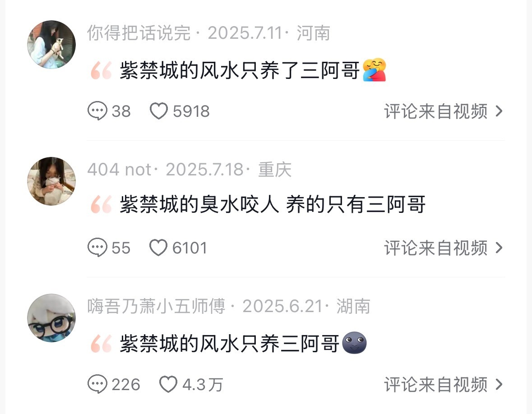The image size is (532, 414).
Task: Click the quote mark icon on the second comment
Action: [101, 204]
